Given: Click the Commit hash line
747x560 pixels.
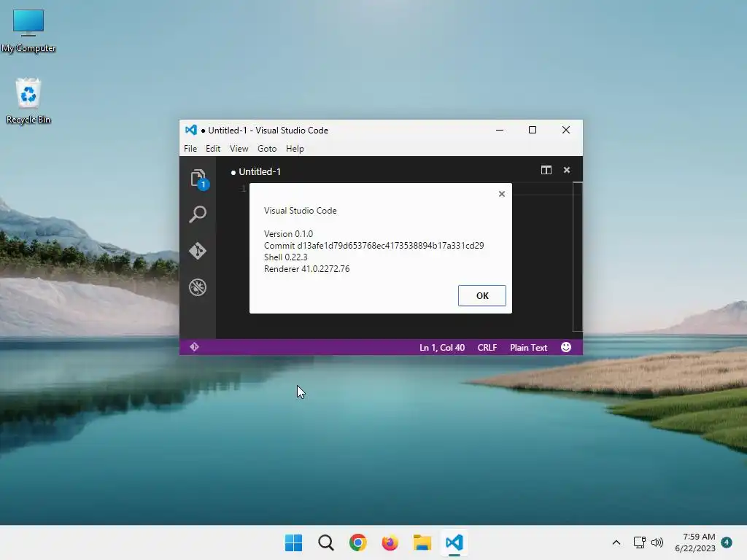Looking at the screenshot, I should (x=374, y=246).
